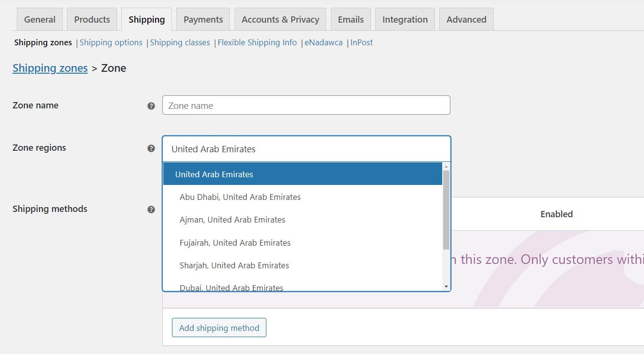Select the Shipping zones sub-section
644x354 pixels.
43,42
